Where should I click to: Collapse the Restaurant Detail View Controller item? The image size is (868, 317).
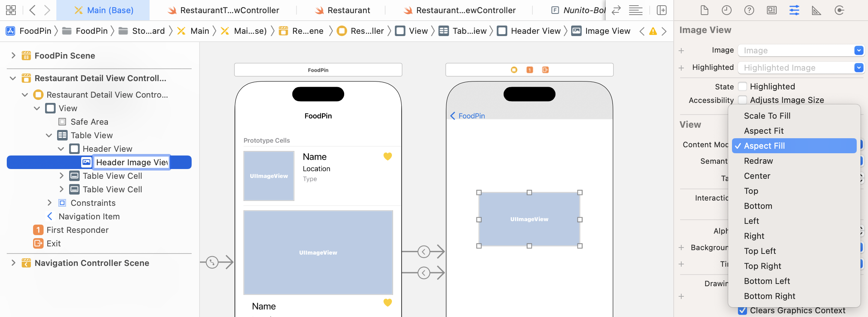tap(25, 95)
